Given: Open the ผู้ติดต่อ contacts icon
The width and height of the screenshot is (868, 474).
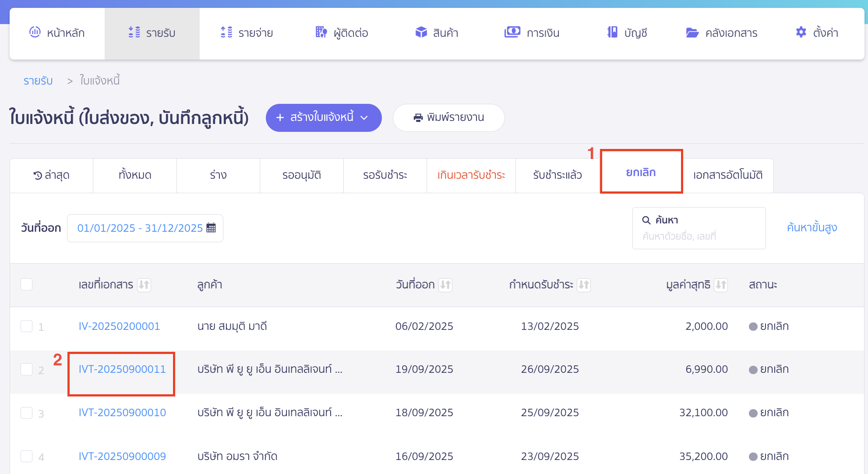Looking at the screenshot, I should pyautogui.click(x=321, y=32).
